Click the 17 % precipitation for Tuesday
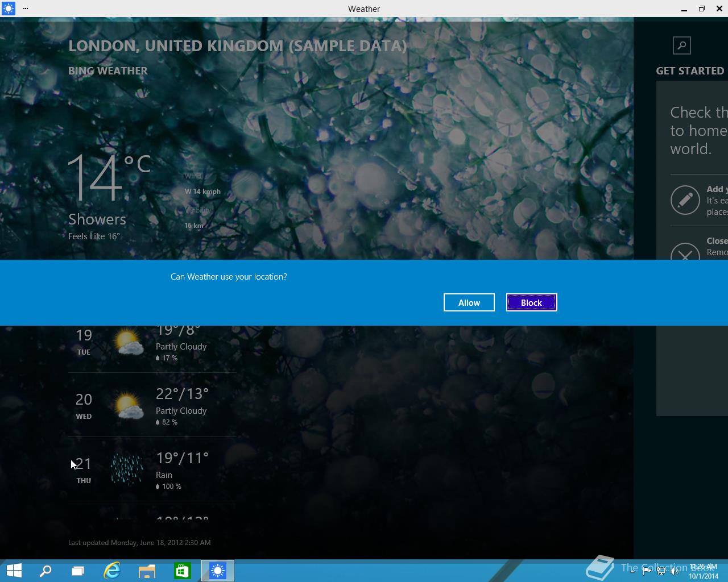The width and height of the screenshot is (728, 582). 167,358
